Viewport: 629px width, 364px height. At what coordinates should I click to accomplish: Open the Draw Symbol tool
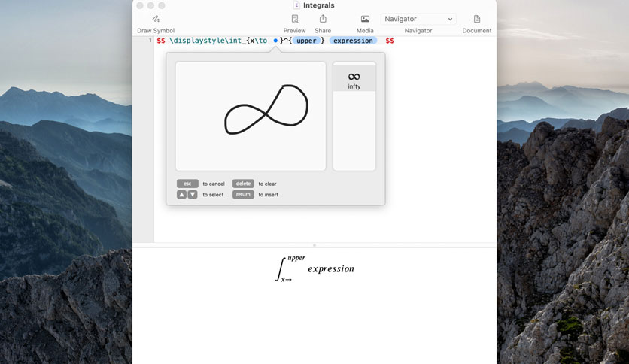156,19
